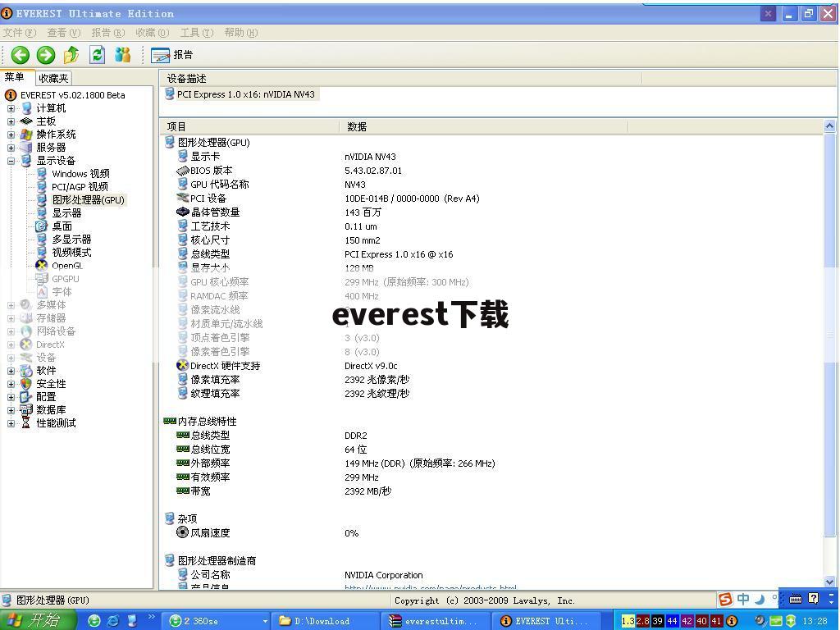Image resolution: width=840 pixels, height=630 pixels.
Task: Click the 性能测试 hourglass icon
Action: pyautogui.click(x=25, y=423)
